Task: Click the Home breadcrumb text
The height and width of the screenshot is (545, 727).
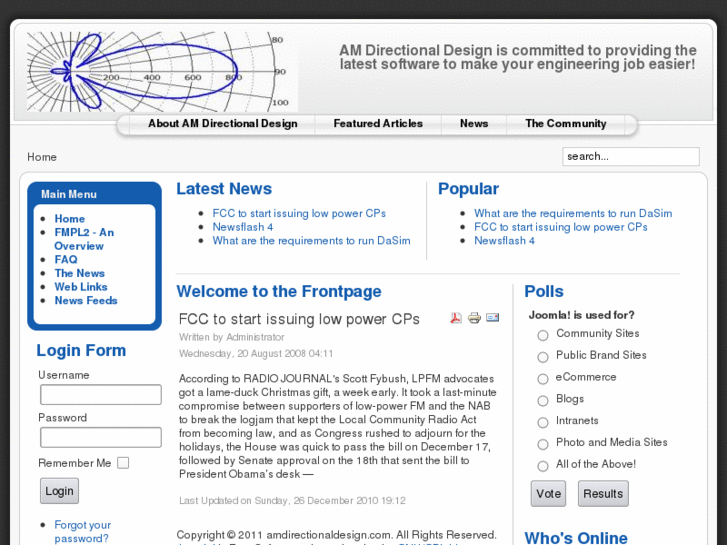Action: pyautogui.click(x=42, y=157)
